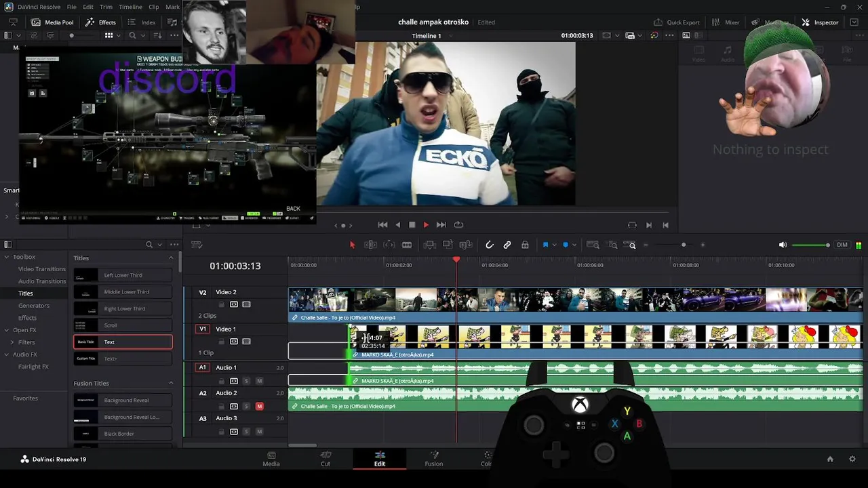Screen dimensions: 868x488
Task: Add a blue flag to the clip
Action: point(545,245)
